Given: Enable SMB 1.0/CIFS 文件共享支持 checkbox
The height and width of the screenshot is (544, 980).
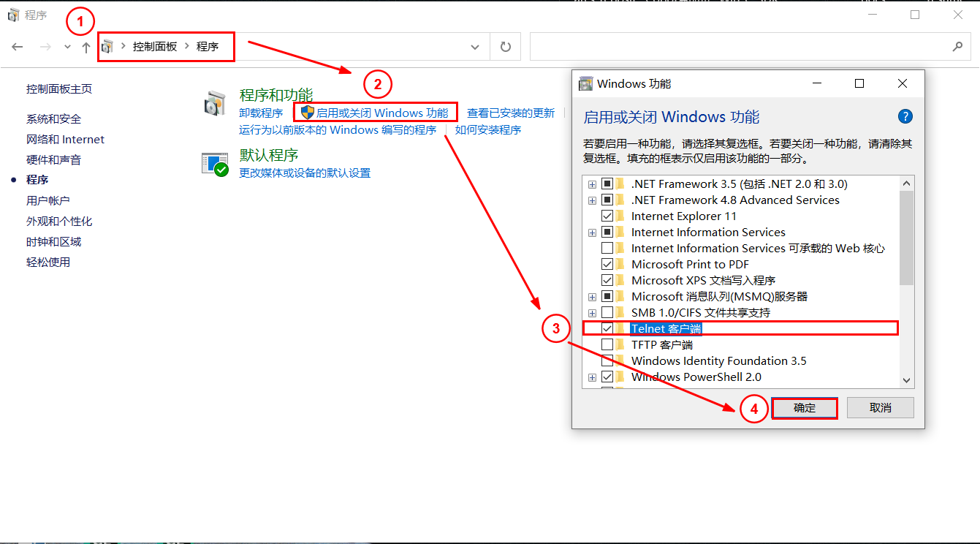Looking at the screenshot, I should click(607, 313).
